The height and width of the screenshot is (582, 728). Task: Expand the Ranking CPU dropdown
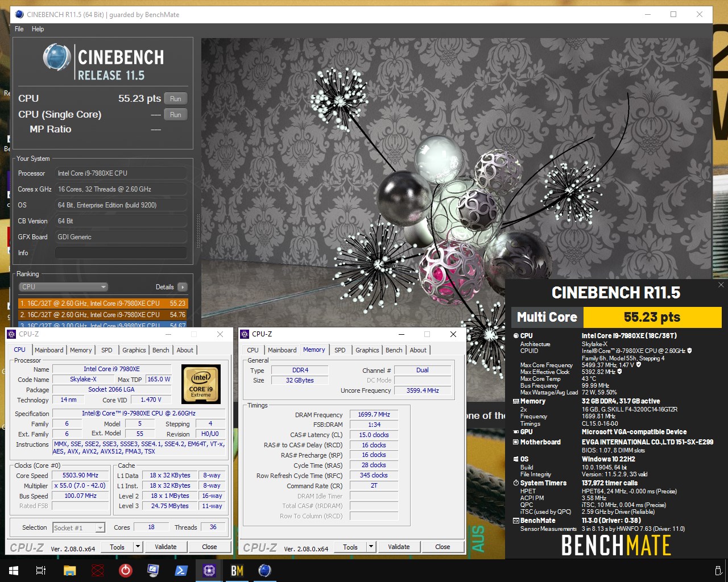tap(63, 287)
